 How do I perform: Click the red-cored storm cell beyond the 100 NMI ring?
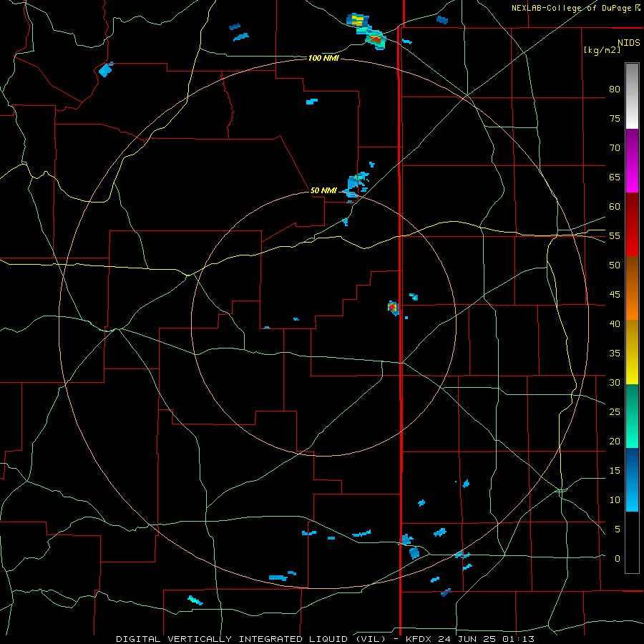376,39
